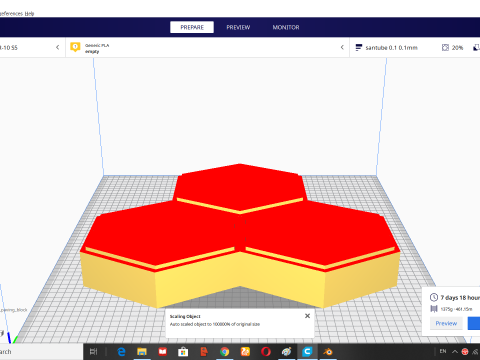Click the red globe tray icon
The image size is (480, 360).
[x=465, y=351]
